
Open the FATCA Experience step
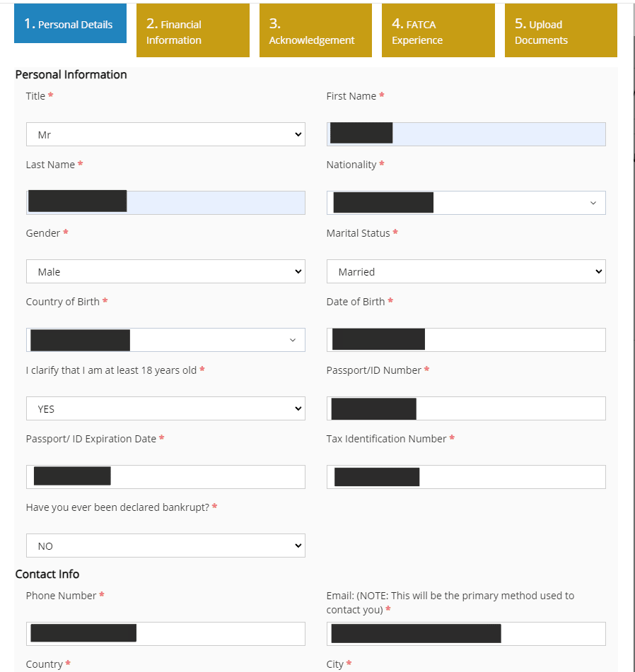click(438, 30)
